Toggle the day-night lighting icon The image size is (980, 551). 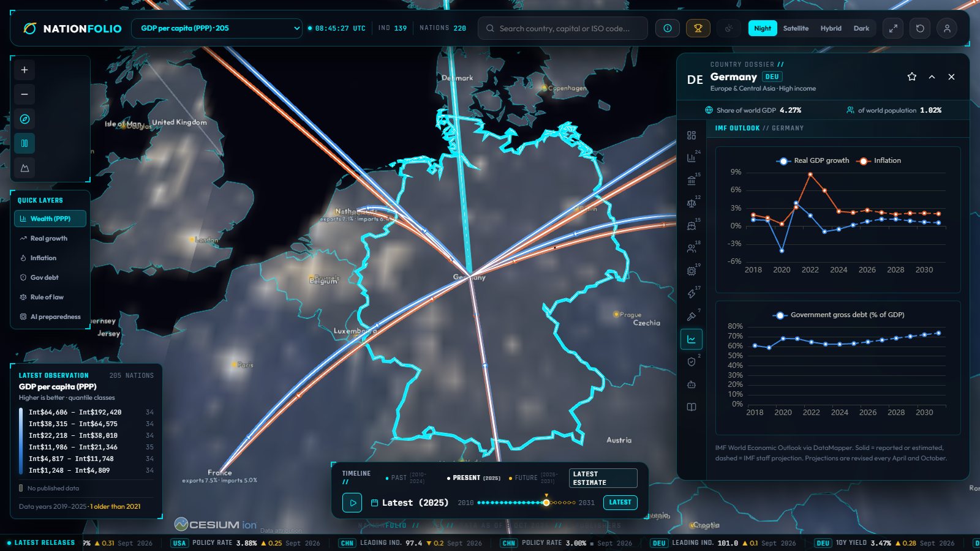click(728, 28)
